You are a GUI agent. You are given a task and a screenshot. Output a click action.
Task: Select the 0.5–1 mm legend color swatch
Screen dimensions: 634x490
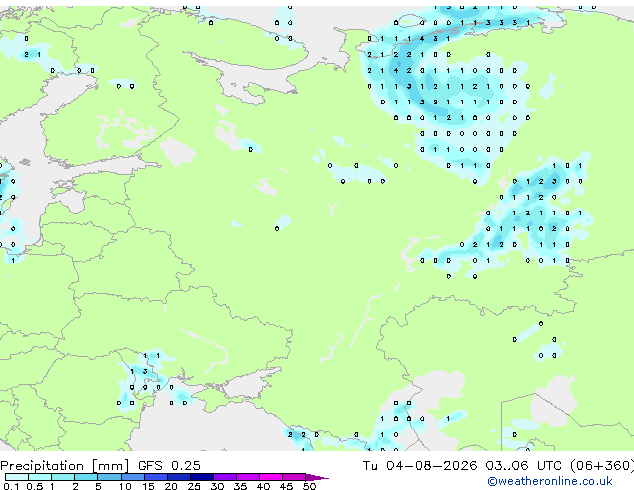point(40,477)
